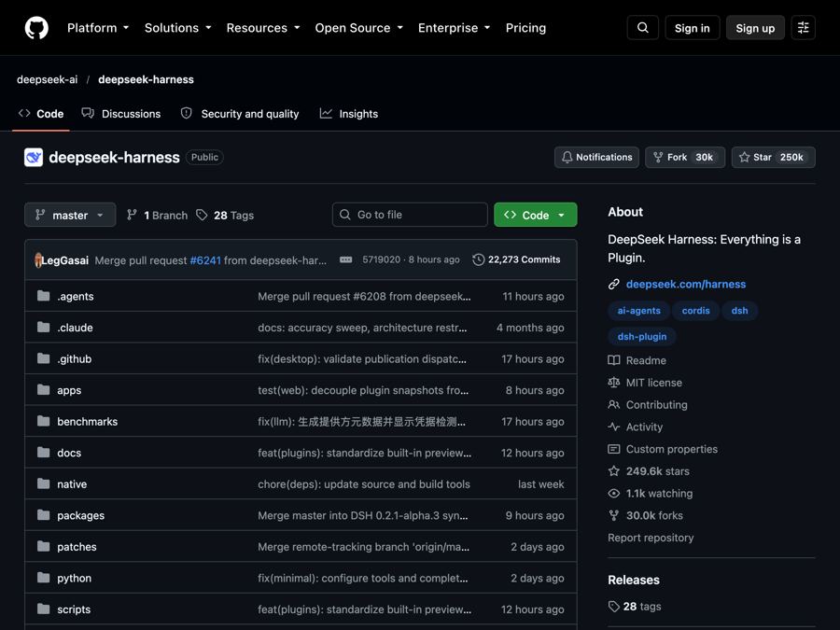Switch to Security and quality tab
This screenshot has width=840, height=630.
pyautogui.click(x=240, y=114)
